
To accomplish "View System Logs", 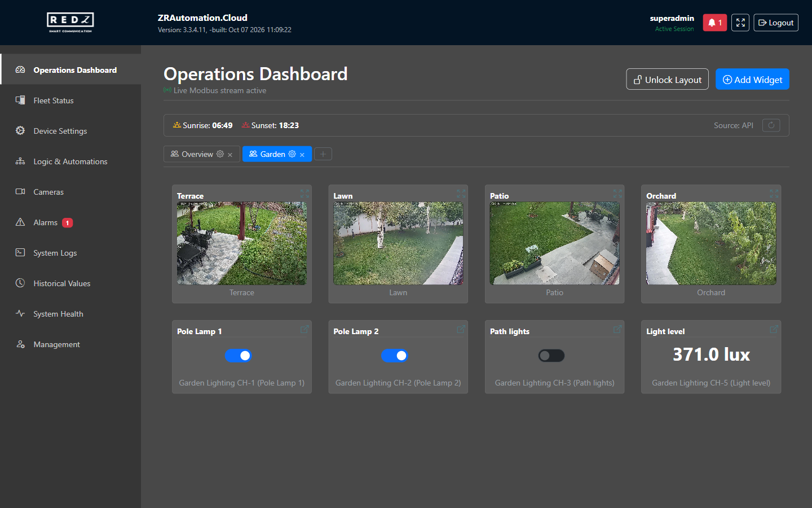I will point(70,253).
